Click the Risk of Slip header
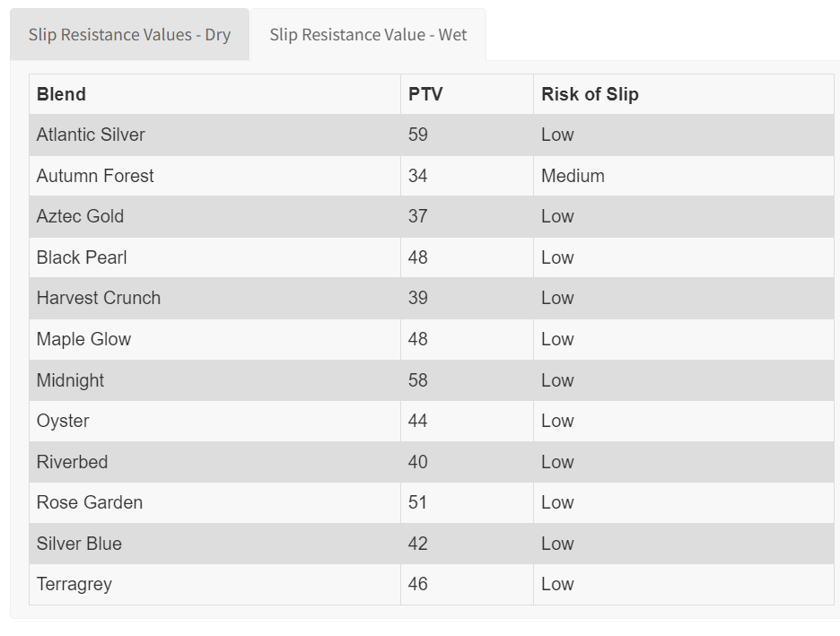The width and height of the screenshot is (840, 636). (590, 94)
